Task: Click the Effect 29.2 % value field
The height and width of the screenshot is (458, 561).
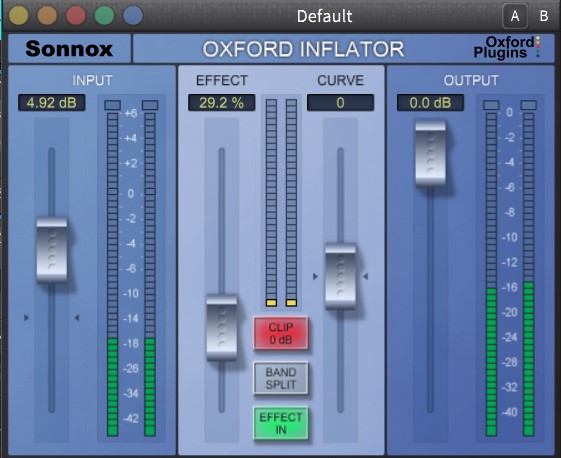Action: click(221, 103)
